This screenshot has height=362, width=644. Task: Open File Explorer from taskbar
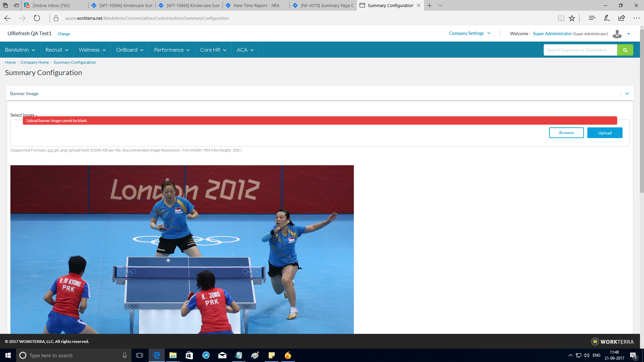(x=173, y=355)
